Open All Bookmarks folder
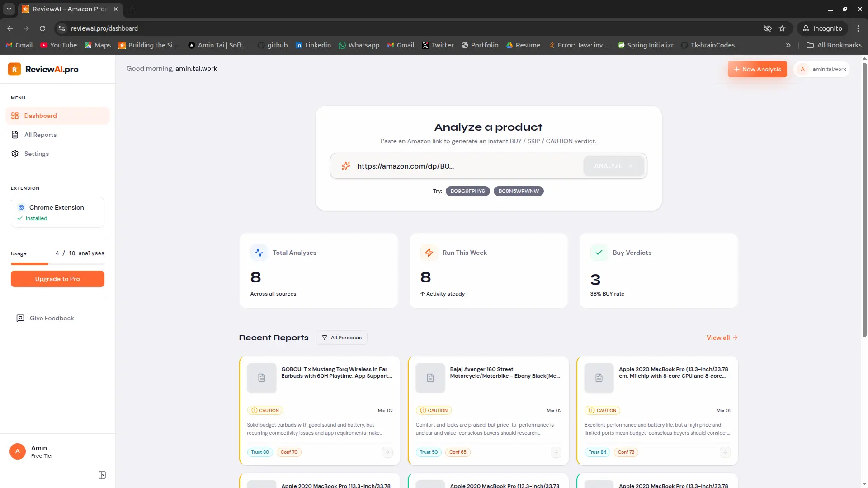 tap(834, 45)
